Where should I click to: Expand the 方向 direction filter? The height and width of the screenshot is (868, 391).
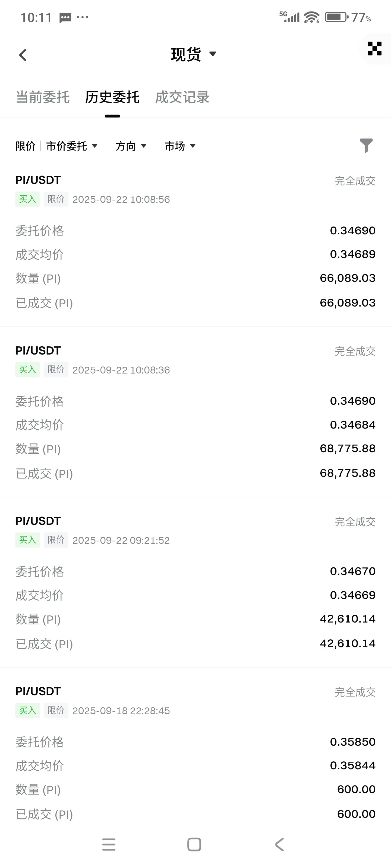pos(131,146)
